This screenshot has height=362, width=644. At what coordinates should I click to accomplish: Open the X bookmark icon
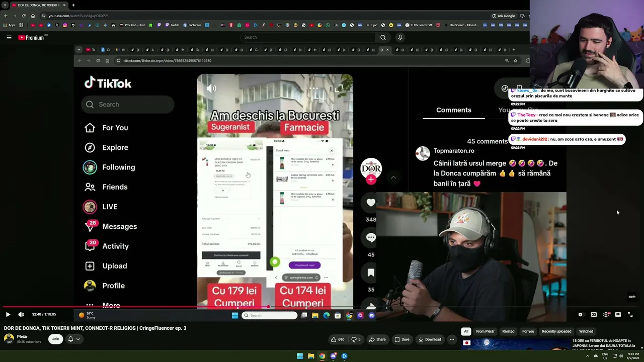point(57,25)
